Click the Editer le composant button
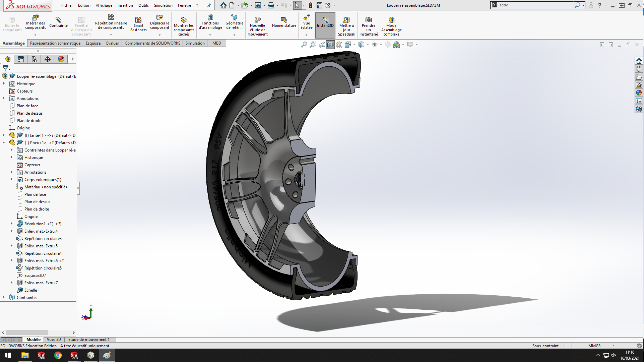 (12, 23)
